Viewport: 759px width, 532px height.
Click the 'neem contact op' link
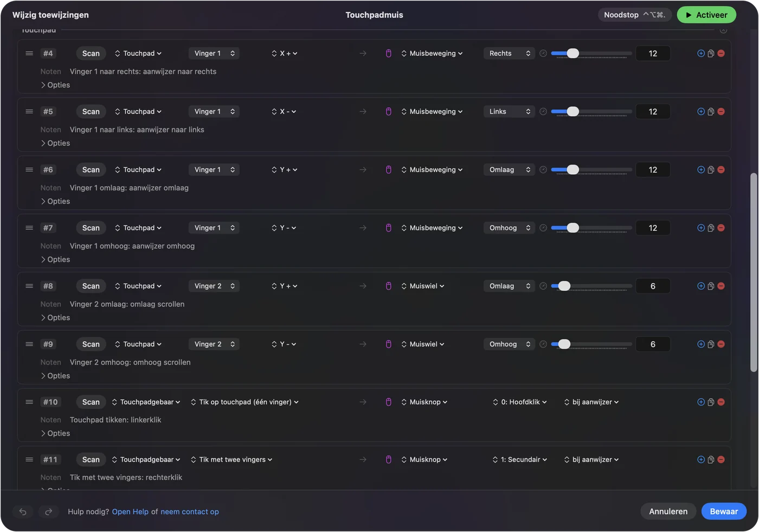[190, 511]
